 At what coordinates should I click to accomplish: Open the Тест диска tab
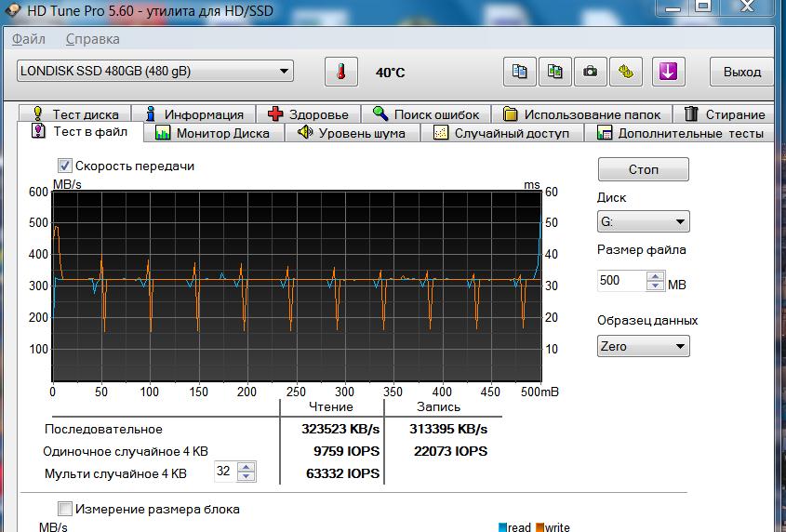click(x=75, y=114)
